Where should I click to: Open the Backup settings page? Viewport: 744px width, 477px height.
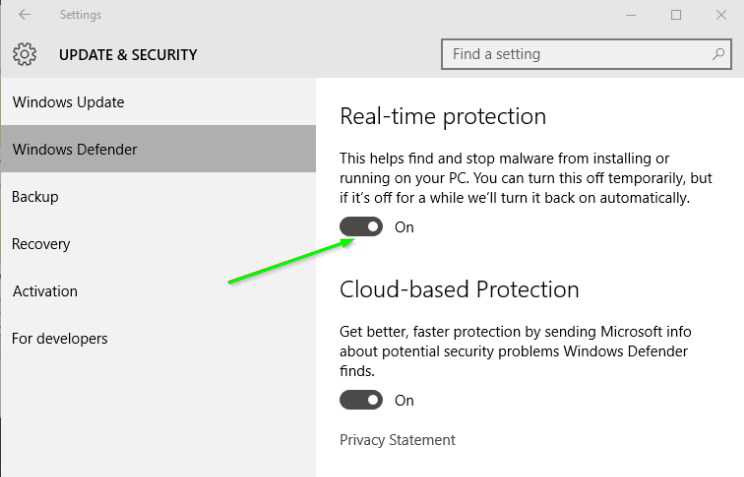tap(158, 196)
